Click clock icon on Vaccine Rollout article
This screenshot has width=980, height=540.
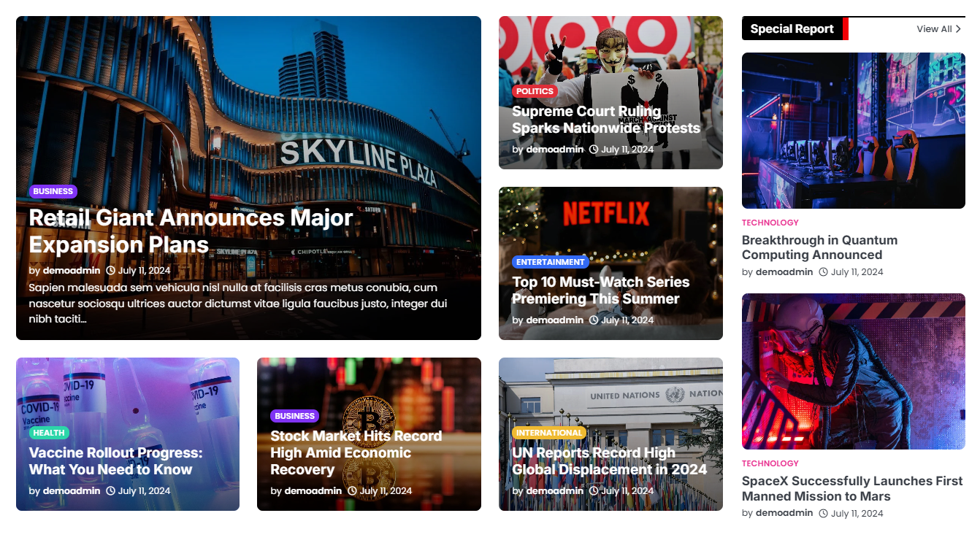[x=111, y=491]
